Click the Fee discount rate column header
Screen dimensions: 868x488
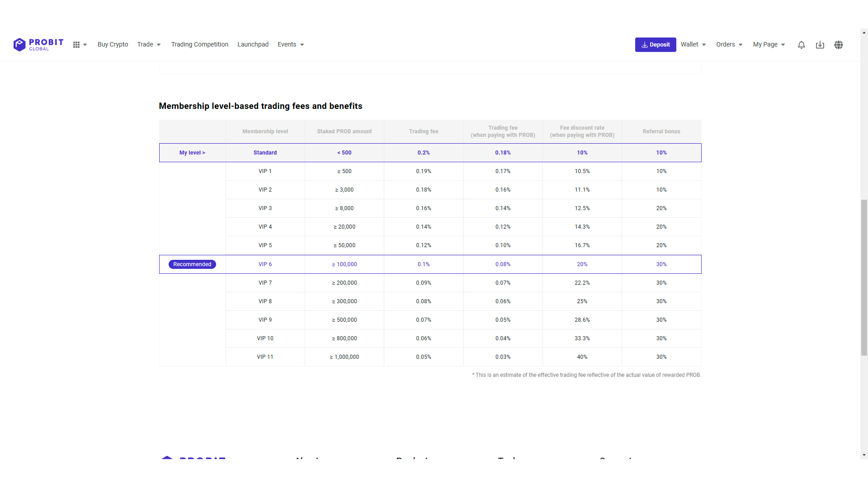[582, 131]
